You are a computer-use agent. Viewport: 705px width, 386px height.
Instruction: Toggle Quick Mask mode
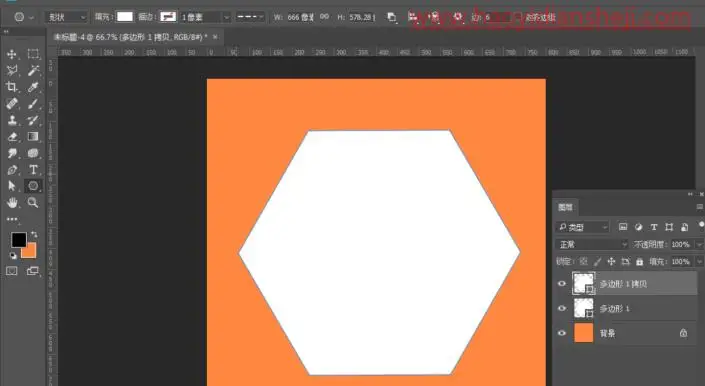click(12, 271)
